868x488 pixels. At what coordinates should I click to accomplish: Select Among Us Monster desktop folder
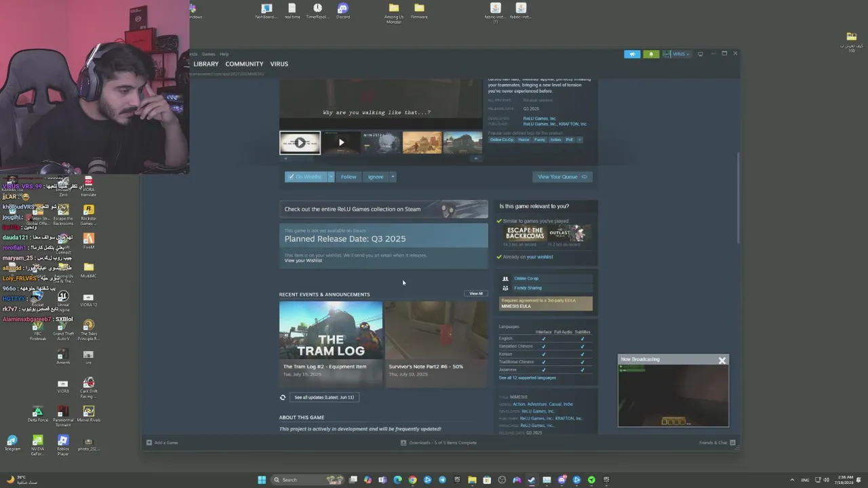(394, 12)
